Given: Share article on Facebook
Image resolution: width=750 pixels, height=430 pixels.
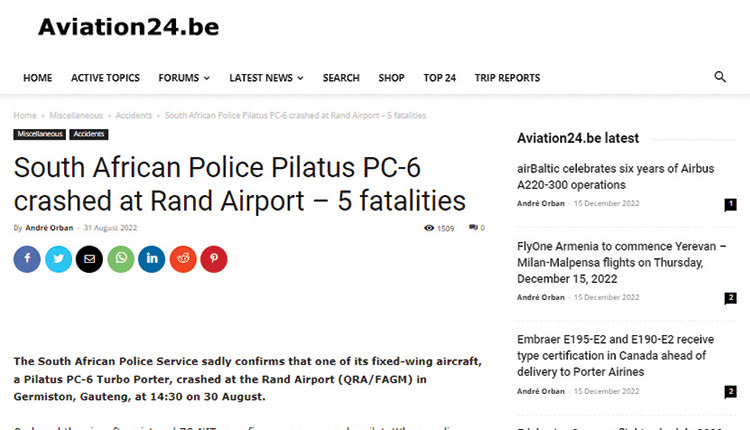Looking at the screenshot, I should pyautogui.click(x=27, y=259).
